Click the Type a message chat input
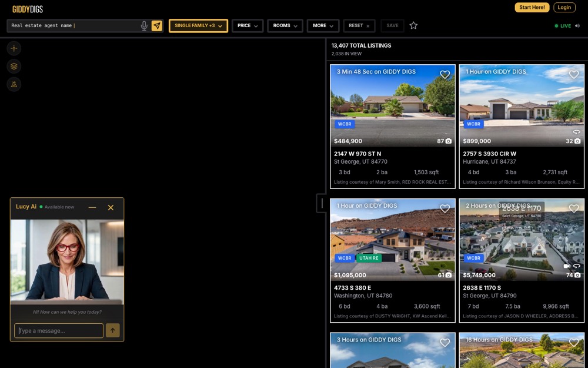 tap(59, 331)
